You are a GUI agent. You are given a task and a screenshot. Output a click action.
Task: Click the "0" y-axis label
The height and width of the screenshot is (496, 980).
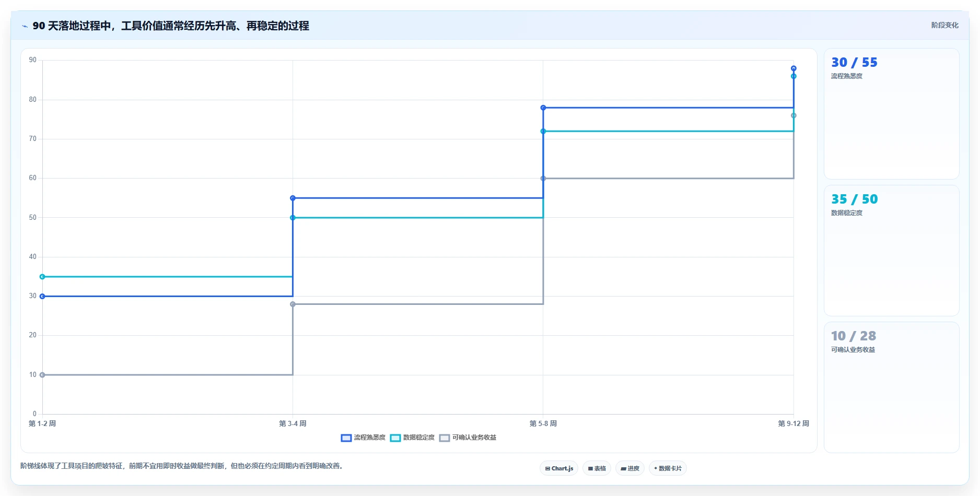click(x=34, y=414)
